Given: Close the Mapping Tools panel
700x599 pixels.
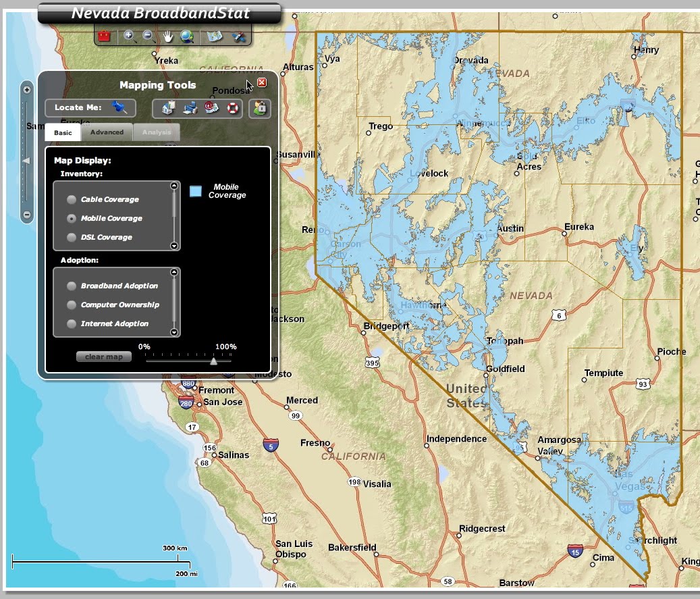Looking at the screenshot, I should [x=262, y=82].
